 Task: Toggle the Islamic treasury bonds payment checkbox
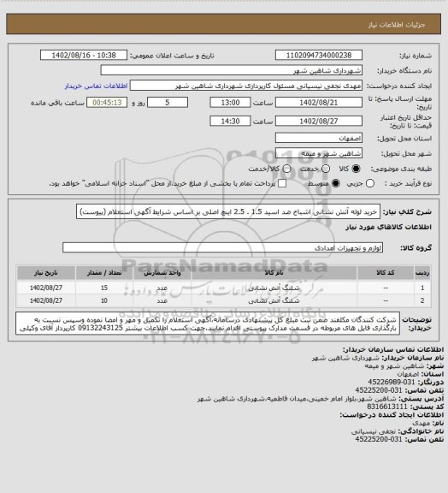point(282,183)
